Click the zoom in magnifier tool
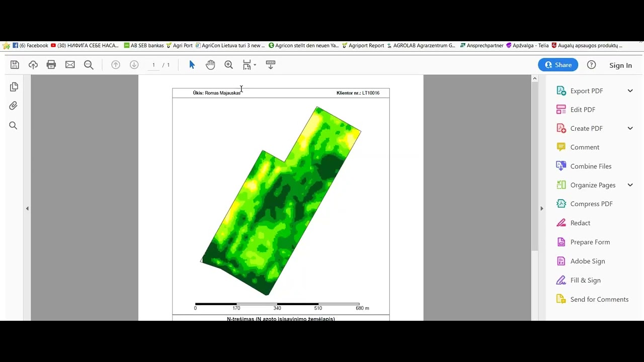Viewport: 644px width, 362px height. pyautogui.click(x=229, y=65)
